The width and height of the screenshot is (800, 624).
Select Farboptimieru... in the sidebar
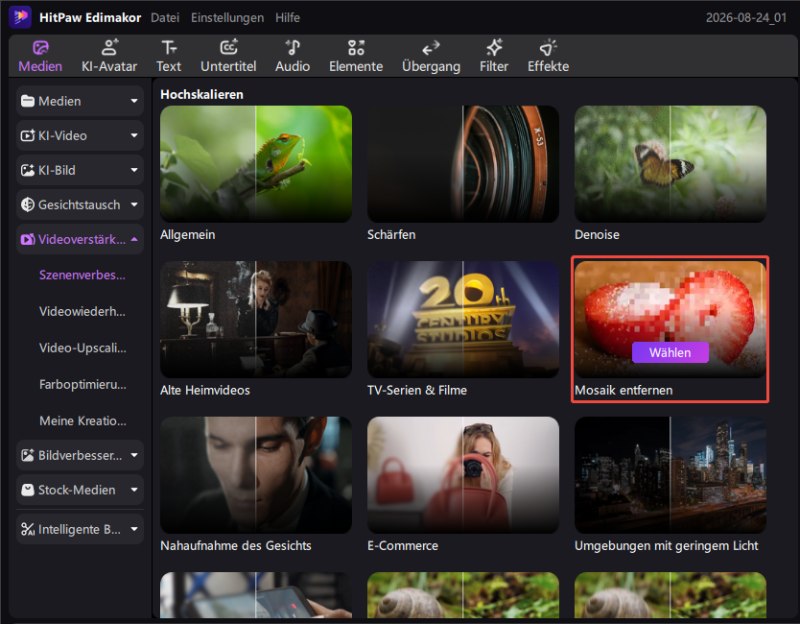pyautogui.click(x=83, y=384)
